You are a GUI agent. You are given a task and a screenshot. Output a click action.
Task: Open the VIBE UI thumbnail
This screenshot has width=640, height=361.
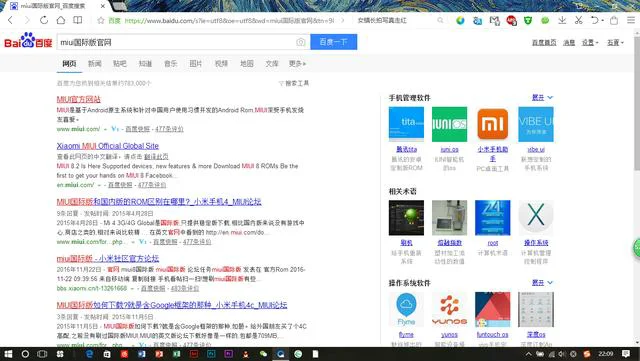tap(536, 124)
